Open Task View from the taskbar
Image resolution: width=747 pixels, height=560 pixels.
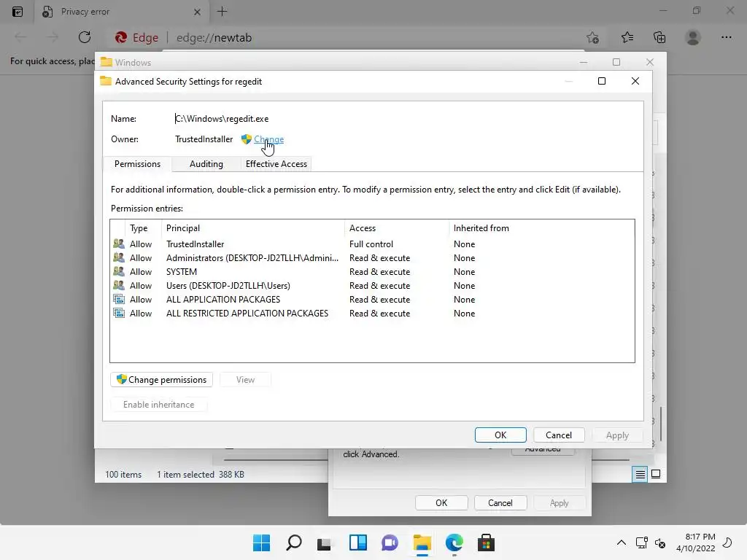click(324, 542)
